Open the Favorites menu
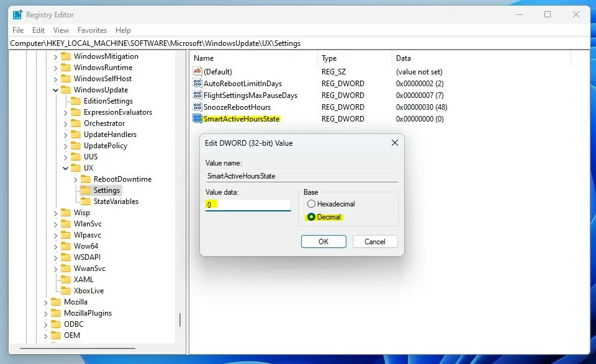 tap(92, 30)
